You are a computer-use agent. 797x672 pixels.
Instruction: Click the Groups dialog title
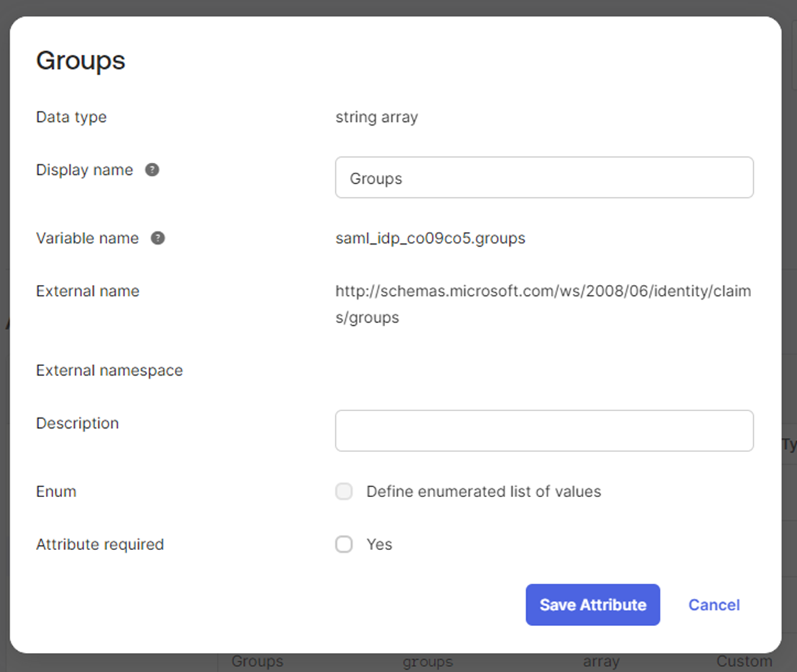click(x=80, y=61)
